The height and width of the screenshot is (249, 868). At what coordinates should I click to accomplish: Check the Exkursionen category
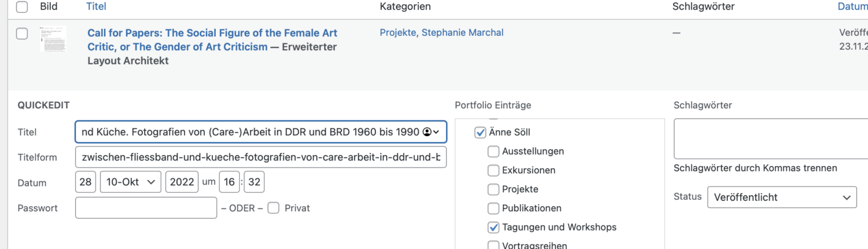(493, 171)
